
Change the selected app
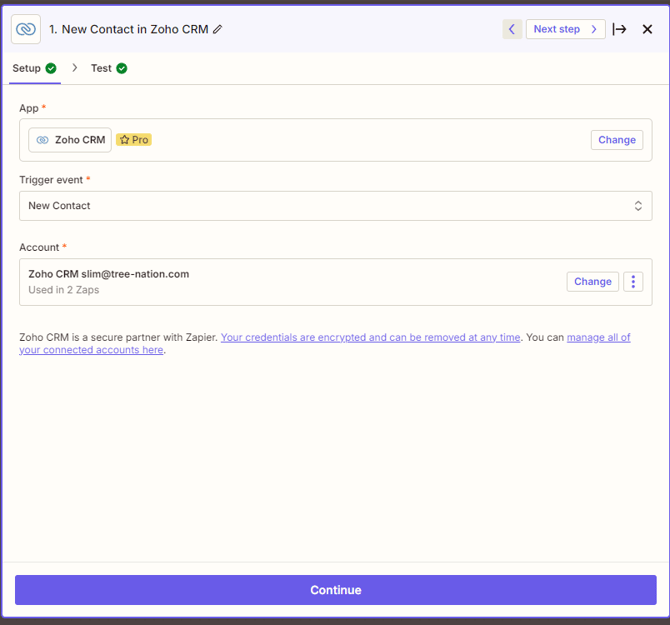pos(617,140)
